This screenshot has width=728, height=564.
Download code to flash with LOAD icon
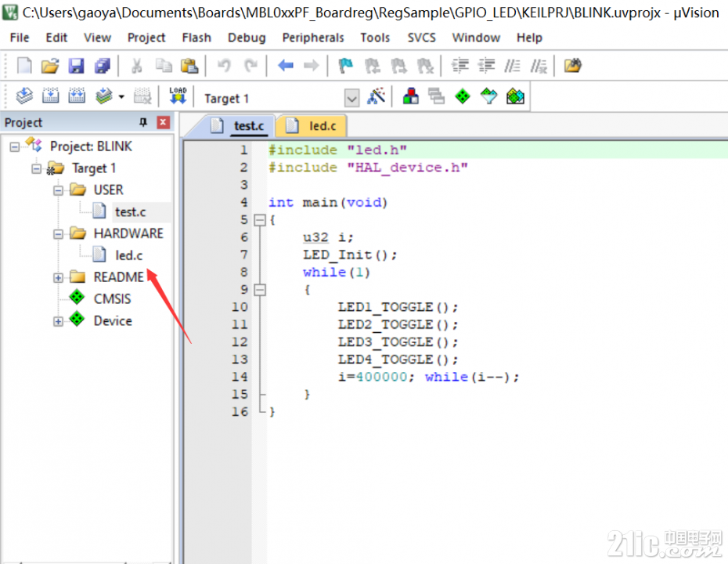click(178, 96)
